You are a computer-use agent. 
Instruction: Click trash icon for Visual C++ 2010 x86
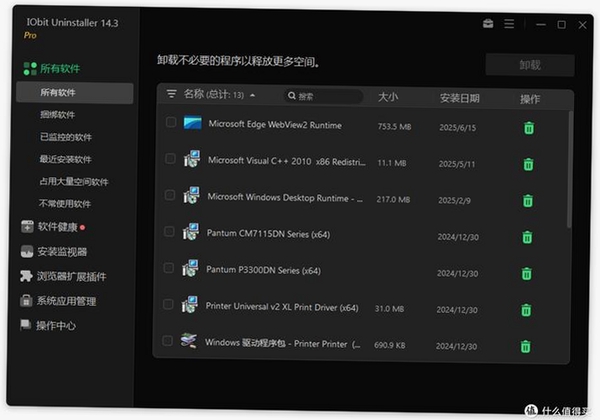(528, 164)
